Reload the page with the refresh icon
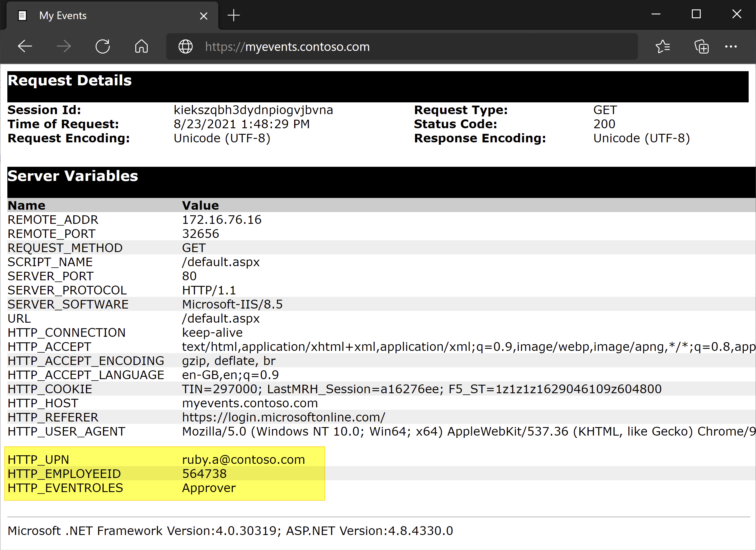 coord(103,46)
